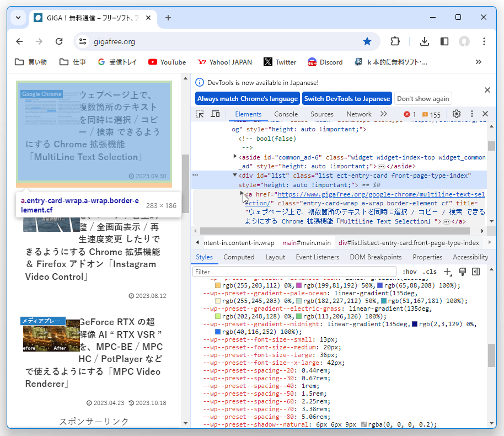This screenshot has width=504, height=436.
Task: Select div#list breadcrumb item
Action: click(409, 243)
